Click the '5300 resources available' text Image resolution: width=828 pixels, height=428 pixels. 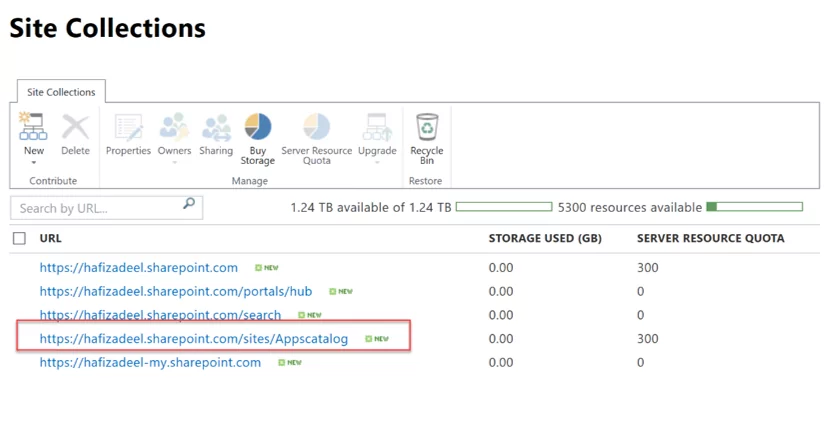[630, 207]
